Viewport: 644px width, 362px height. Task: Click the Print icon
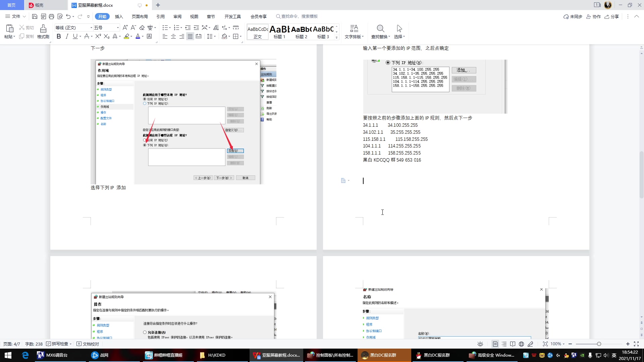click(51, 16)
